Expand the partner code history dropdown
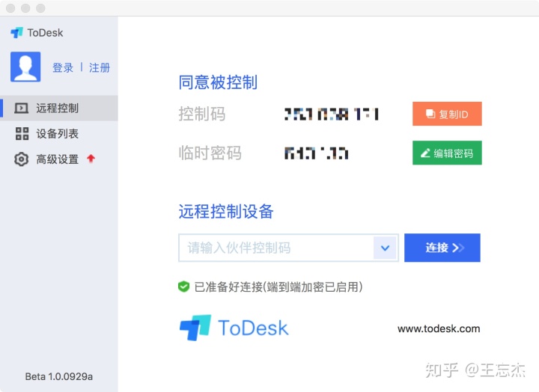This screenshot has height=392, width=539. 386,248
